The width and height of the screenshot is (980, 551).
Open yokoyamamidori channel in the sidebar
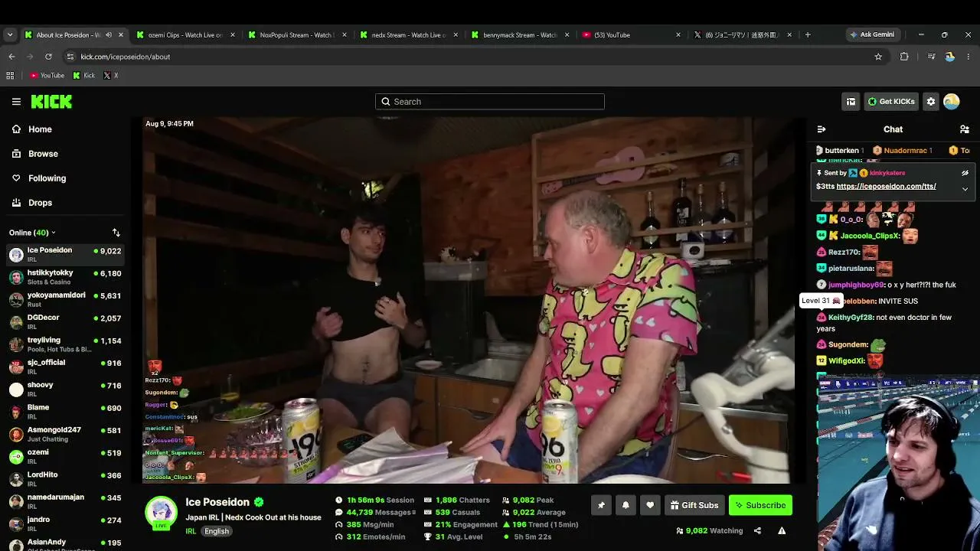tap(65, 299)
